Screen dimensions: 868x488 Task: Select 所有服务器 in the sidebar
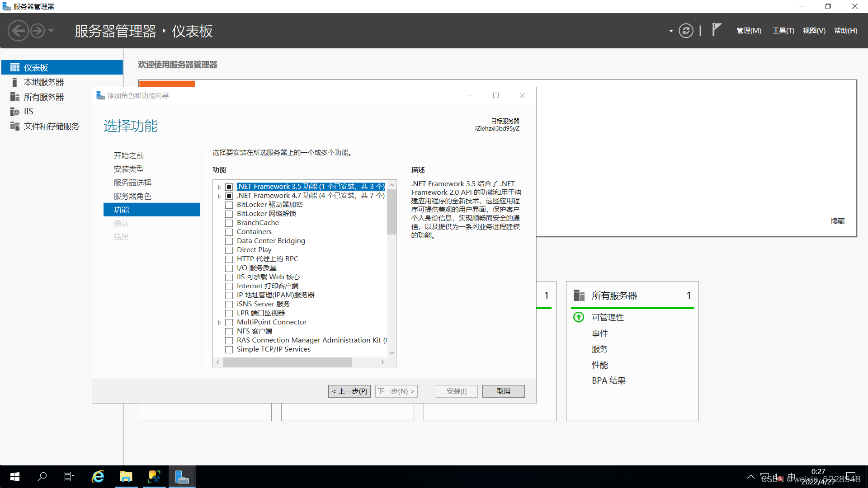62,97
